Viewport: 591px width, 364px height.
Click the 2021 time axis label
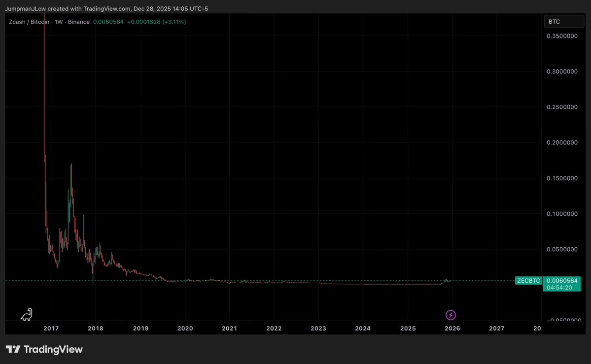pos(229,329)
